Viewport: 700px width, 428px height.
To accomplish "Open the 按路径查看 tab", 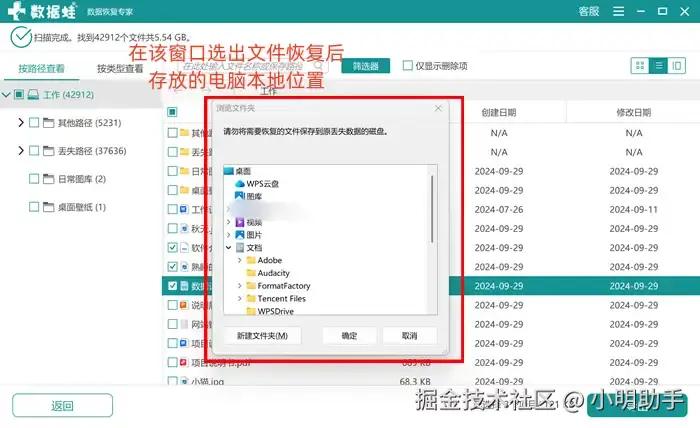I will 41,68.
